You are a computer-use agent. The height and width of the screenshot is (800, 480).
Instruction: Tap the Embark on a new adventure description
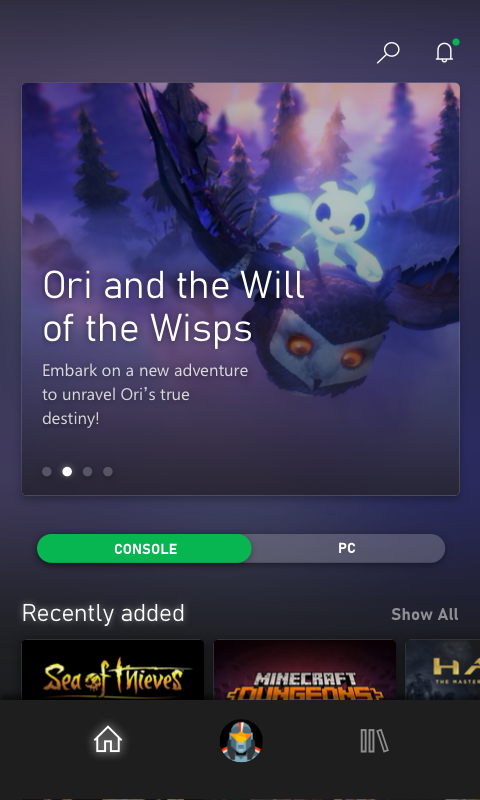(145, 394)
